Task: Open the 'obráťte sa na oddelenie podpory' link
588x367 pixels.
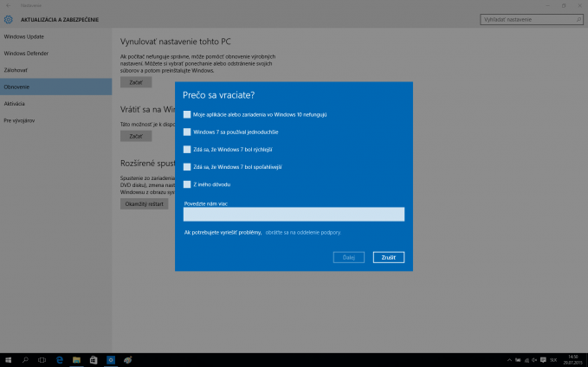Action: point(303,233)
